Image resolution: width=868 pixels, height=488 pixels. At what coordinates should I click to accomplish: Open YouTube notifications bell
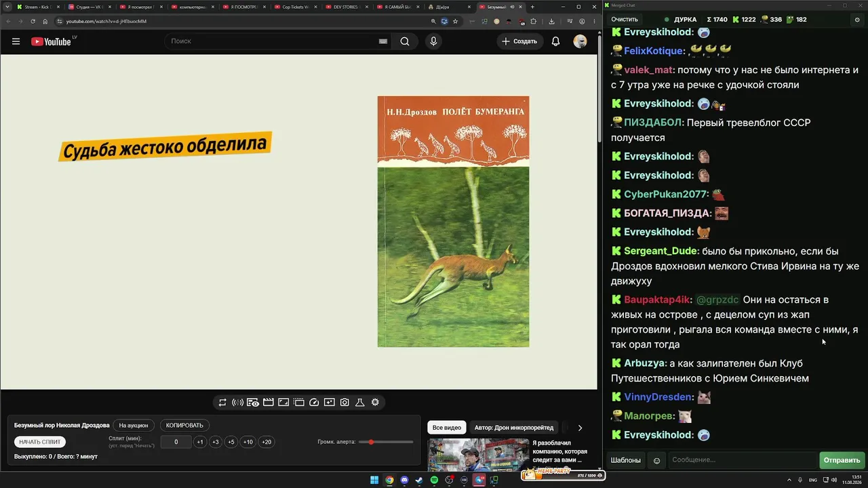coord(555,41)
